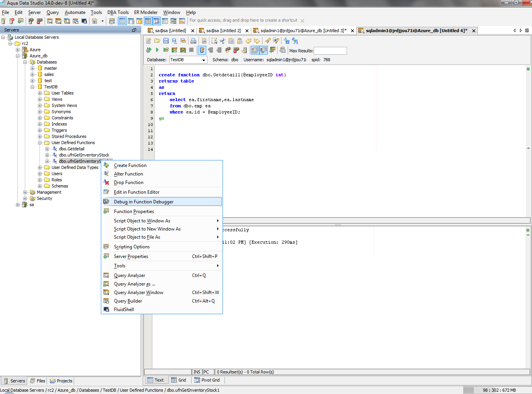Screen dimensions: 532x394
Task: Click the Save script icon in editor toolbar
Action: [x=166, y=41]
